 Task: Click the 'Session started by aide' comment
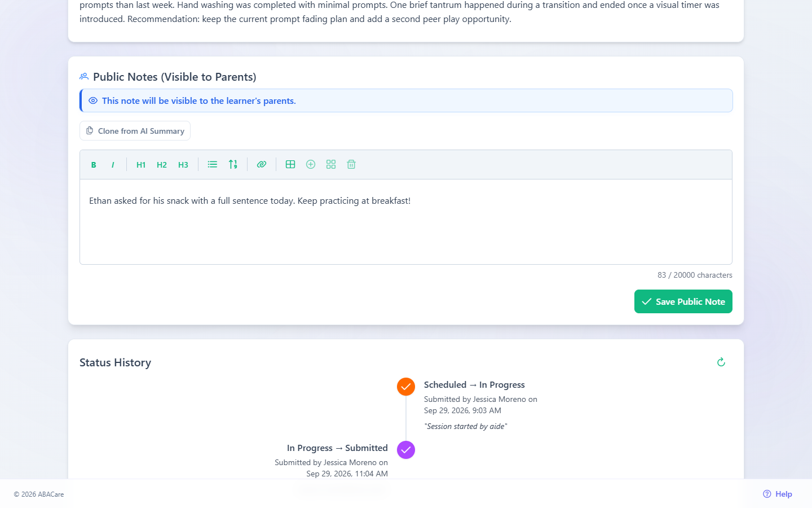[466, 426]
